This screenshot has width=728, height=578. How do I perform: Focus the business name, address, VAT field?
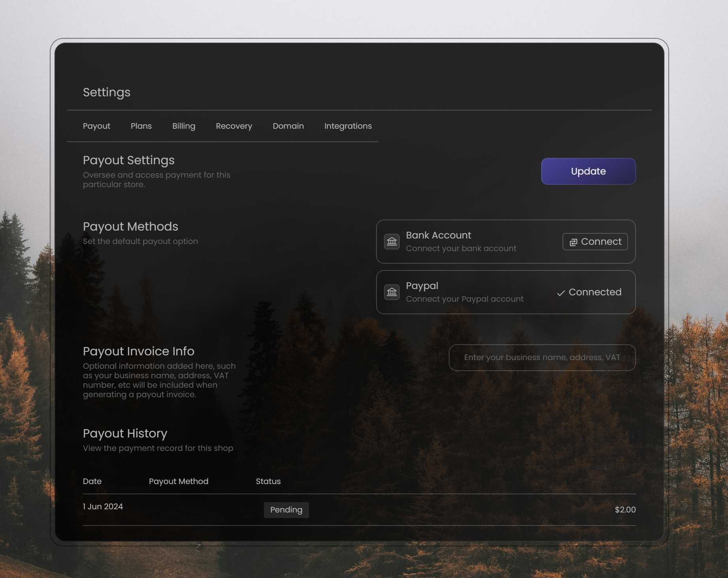tap(542, 358)
